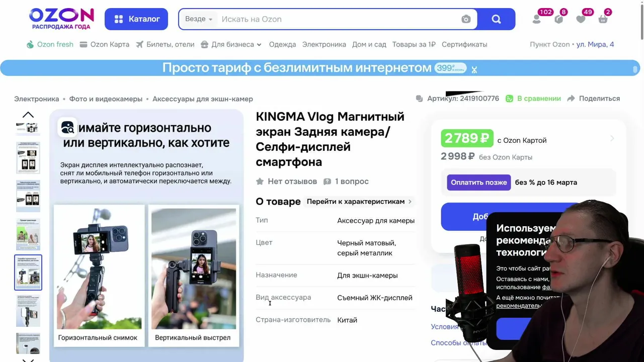
Task: Click the Ozon logo
Action: 61,19
